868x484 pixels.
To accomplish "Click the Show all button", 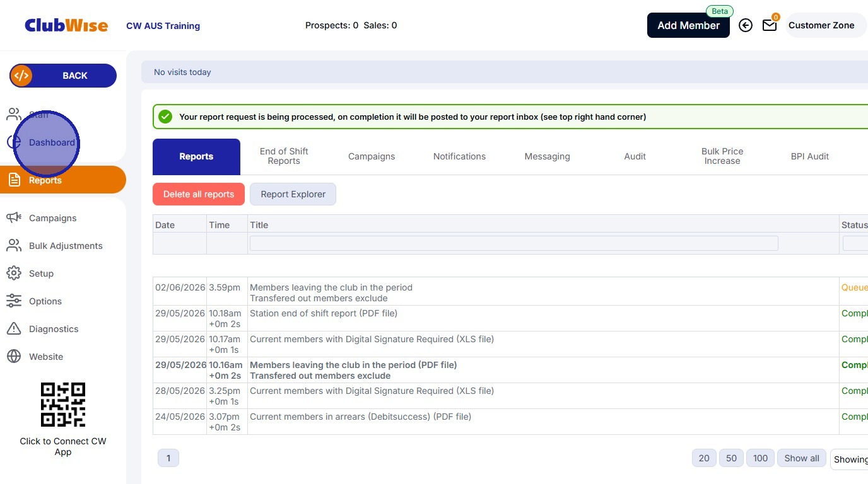I will pos(802,458).
